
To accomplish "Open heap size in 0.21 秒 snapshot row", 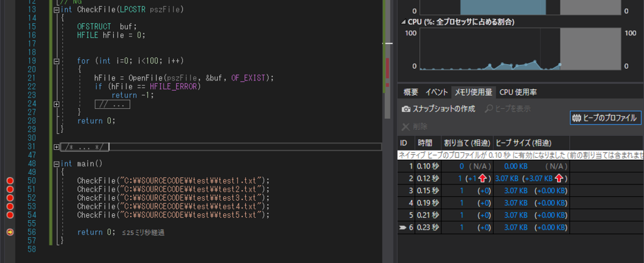I will [x=516, y=215].
